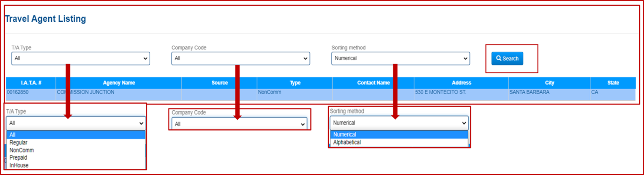Select Regular from T/A Type list
The image size is (644, 175).
[19, 142]
